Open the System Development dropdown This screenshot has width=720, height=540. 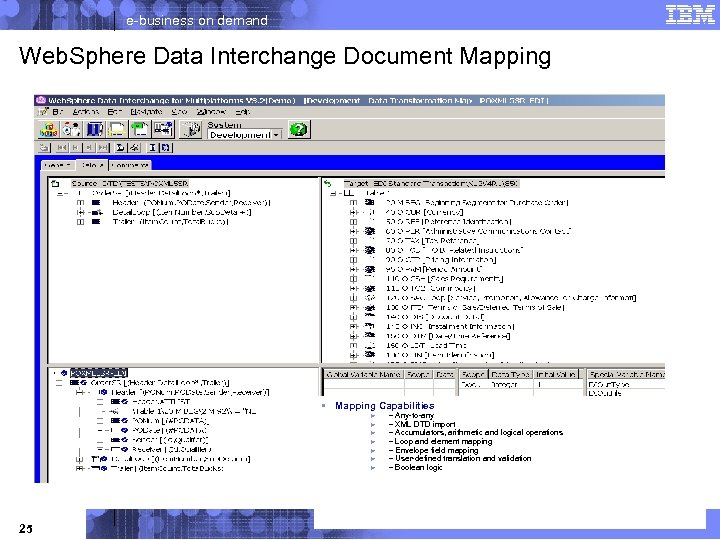[276, 135]
